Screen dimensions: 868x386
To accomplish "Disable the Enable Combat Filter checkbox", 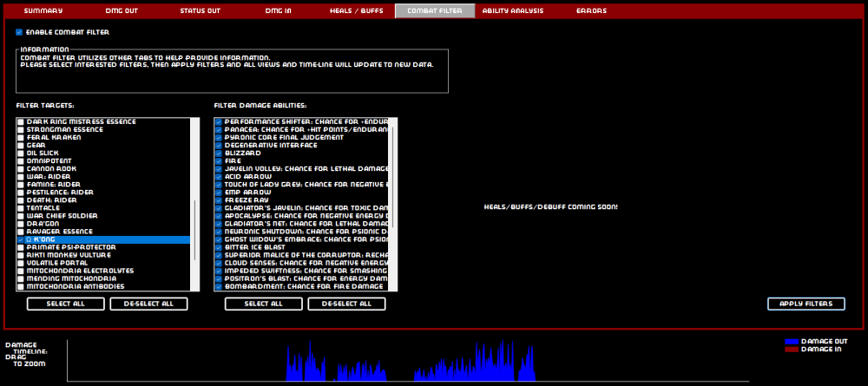I will click(19, 32).
